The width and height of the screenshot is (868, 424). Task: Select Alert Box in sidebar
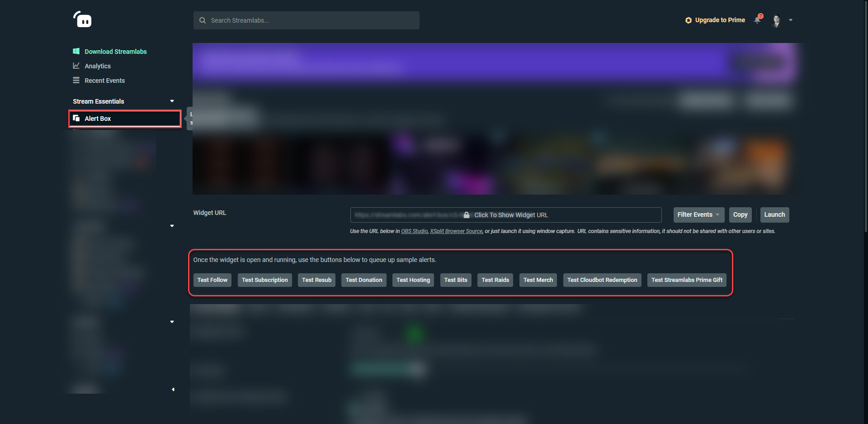125,119
